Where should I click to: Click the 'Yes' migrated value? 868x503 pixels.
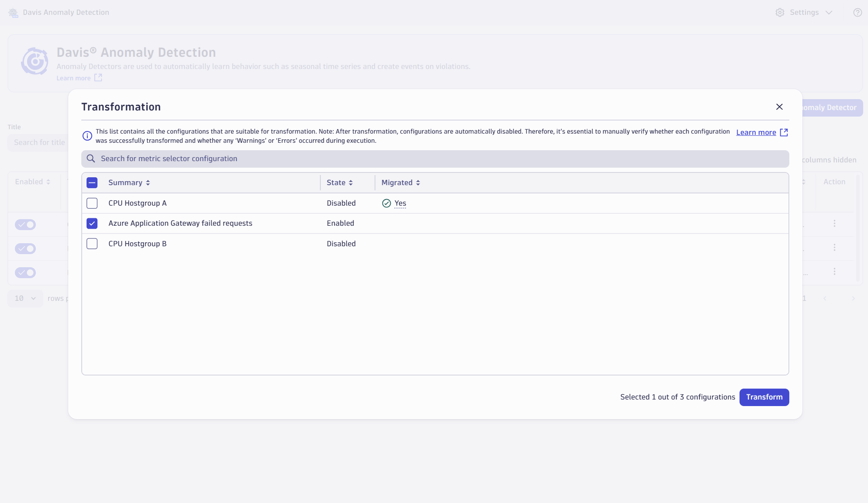click(x=400, y=203)
